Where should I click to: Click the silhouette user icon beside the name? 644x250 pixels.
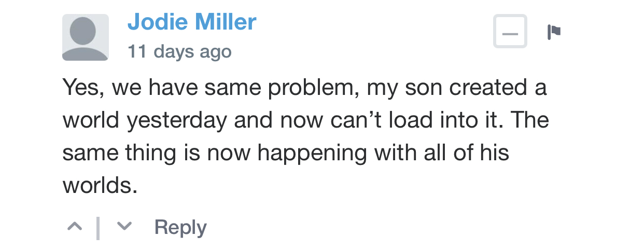(85, 37)
